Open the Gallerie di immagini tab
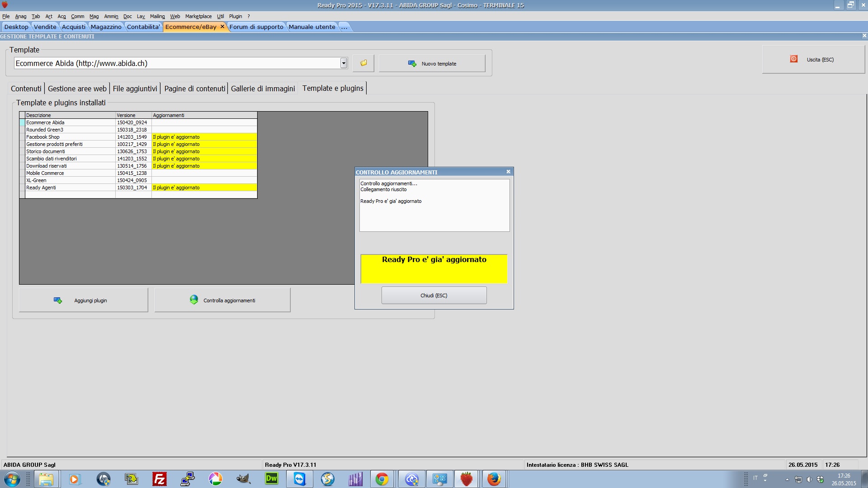This screenshot has width=868, height=488. [x=263, y=89]
